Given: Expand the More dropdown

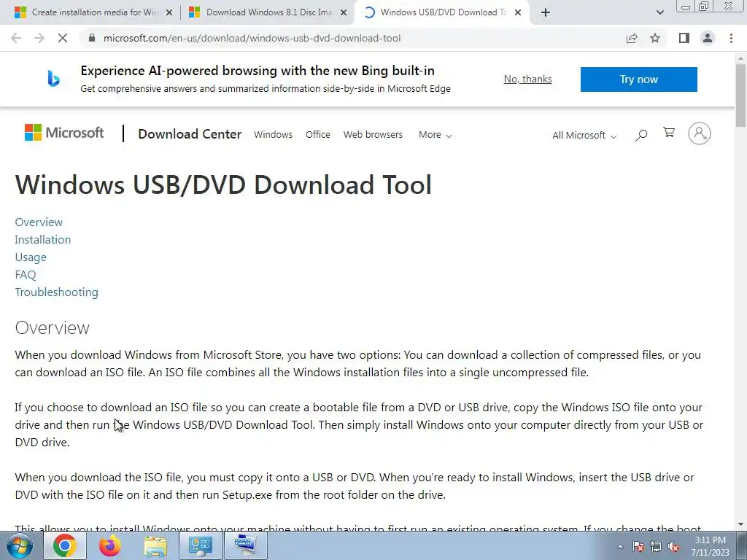Looking at the screenshot, I should [x=435, y=135].
